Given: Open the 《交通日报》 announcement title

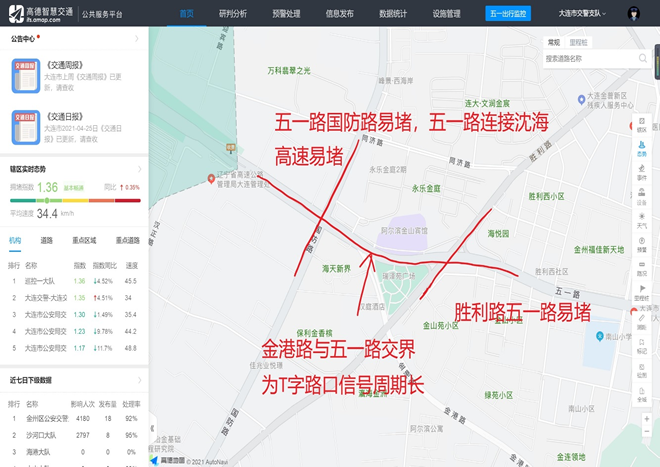Looking at the screenshot, I should (x=65, y=117).
